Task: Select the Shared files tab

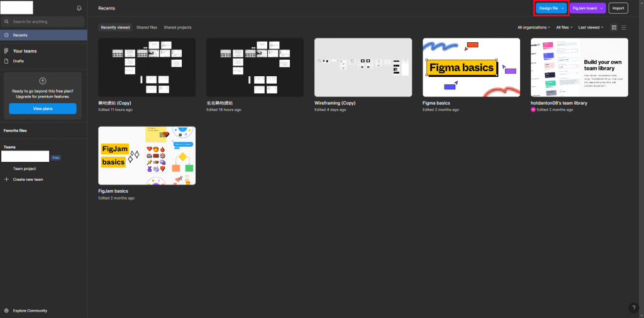Action: 147,28
